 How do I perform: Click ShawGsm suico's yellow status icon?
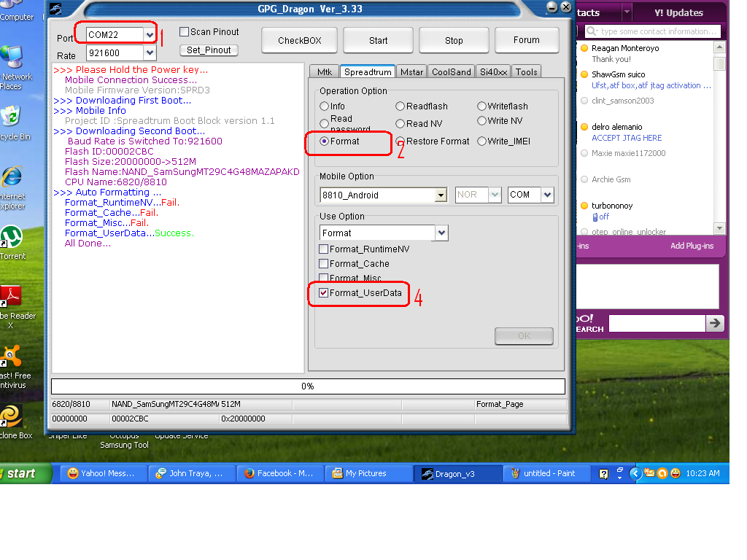point(584,74)
